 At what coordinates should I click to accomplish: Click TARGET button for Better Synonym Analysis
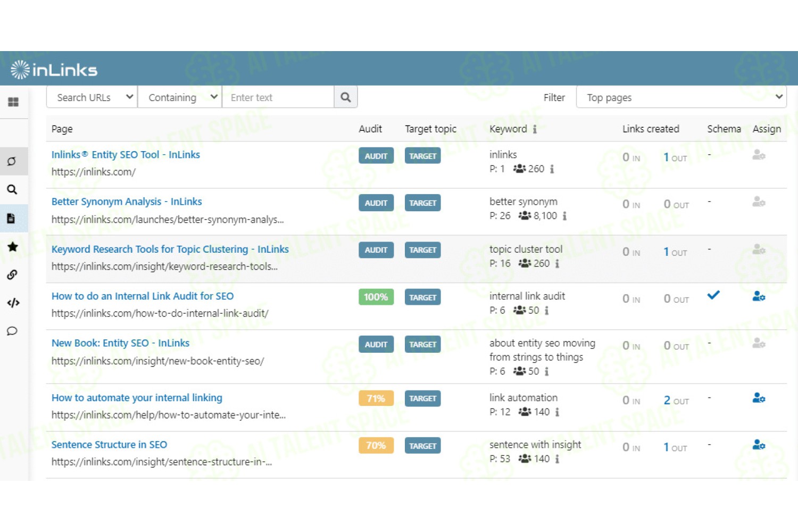[423, 203]
